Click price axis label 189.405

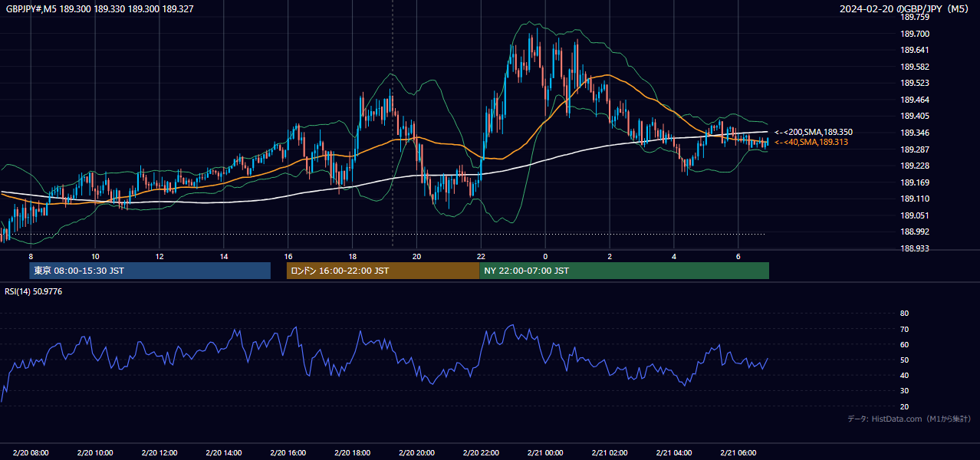(x=914, y=117)
